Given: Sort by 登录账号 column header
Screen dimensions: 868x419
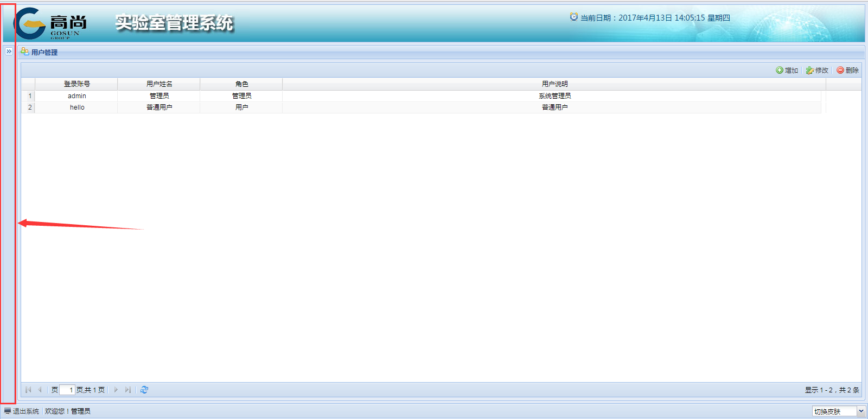Looking at the screenshot, I should (x=76, y=84).
